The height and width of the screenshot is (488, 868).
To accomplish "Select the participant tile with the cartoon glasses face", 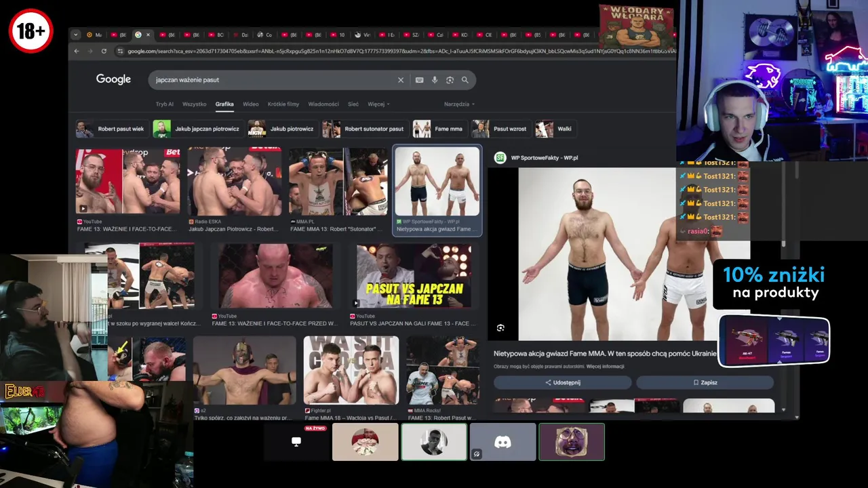I will (x=572, y=442).
